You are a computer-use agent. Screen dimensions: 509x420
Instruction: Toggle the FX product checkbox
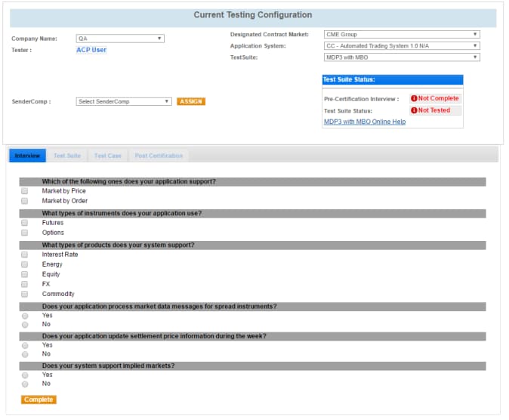click(x=25, y=284)
